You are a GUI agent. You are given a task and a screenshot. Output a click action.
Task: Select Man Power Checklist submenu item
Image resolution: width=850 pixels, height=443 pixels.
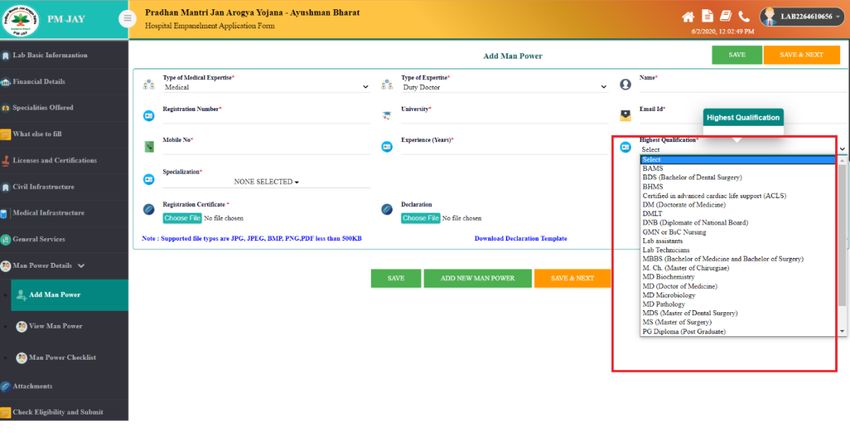pyautogui.click(x=69, y=358)
